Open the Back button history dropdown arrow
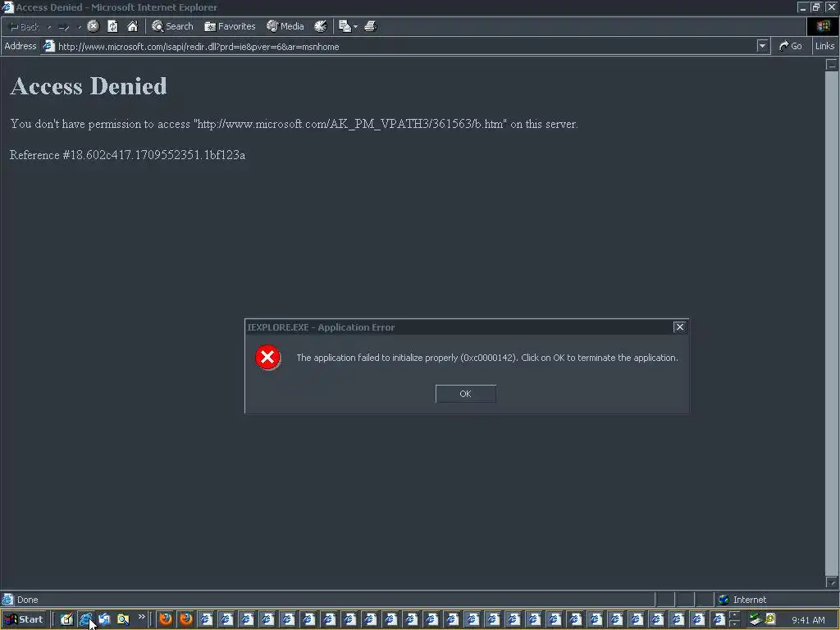Viewport: 840px width, 630px height. tap(49, 27)
